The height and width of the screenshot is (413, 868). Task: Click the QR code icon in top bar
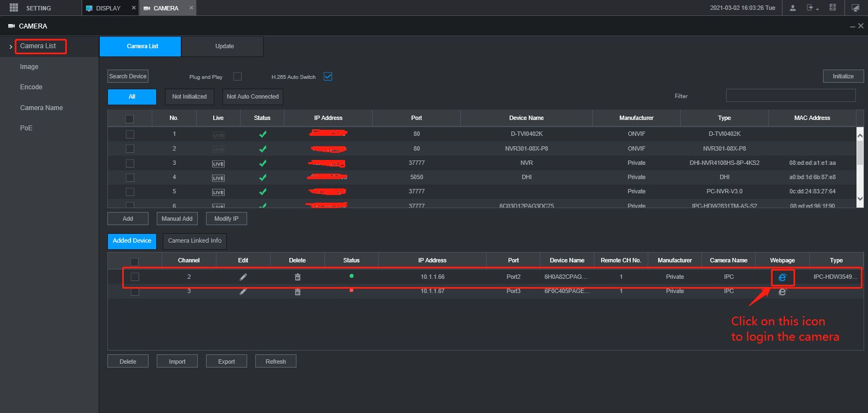coord(832,8)
